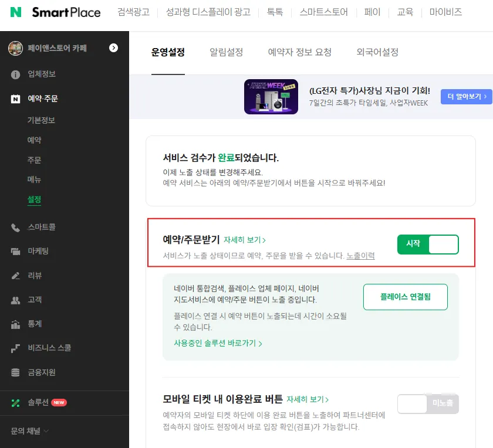
Task: Click the 통계 chart icon
Action: (x=15, y=324)
